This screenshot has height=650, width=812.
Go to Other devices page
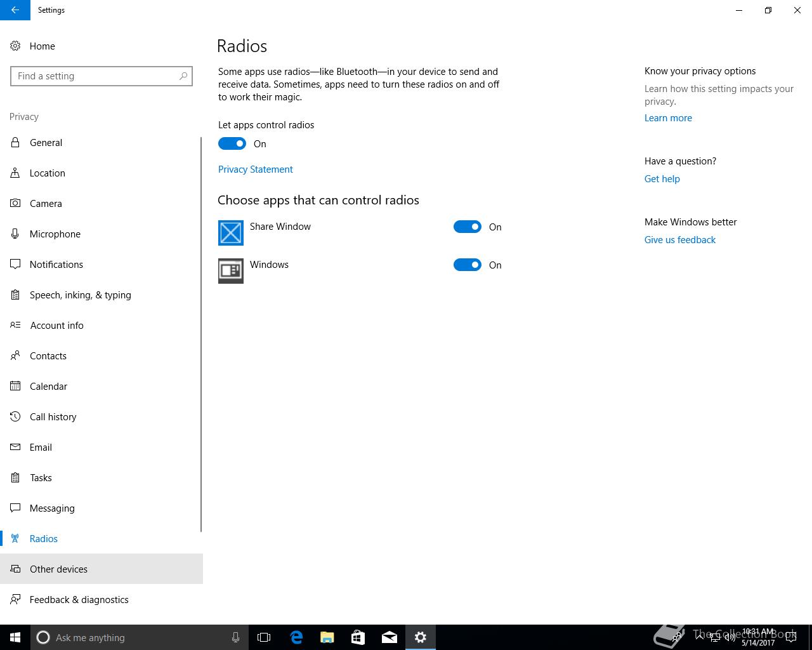[101, 569]
